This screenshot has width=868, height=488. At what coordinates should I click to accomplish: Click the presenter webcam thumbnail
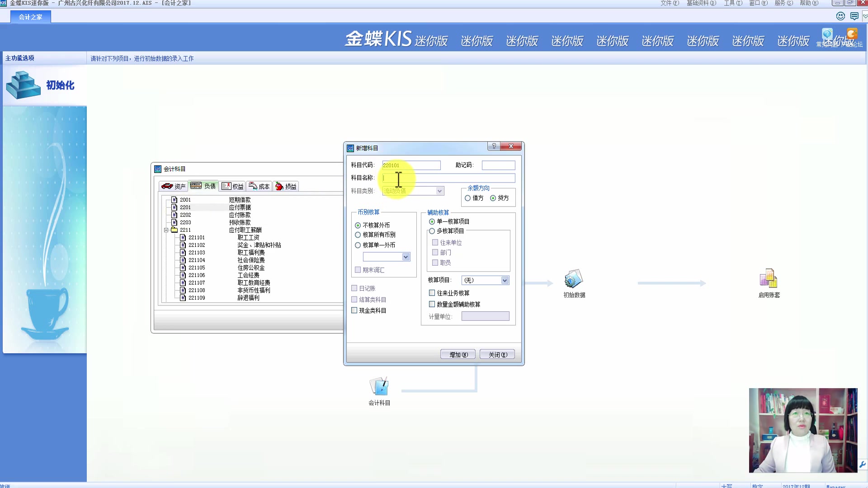pyautogui.click(x=803, y=430)
